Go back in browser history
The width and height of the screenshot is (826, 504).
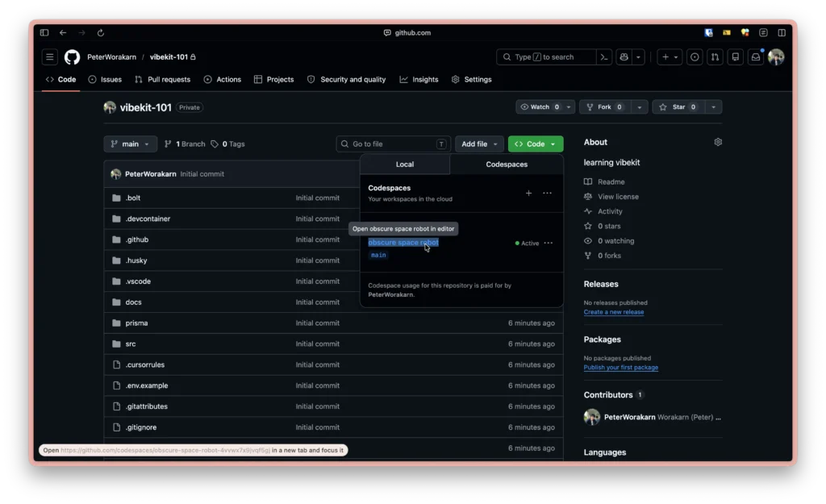pos(63,32)
